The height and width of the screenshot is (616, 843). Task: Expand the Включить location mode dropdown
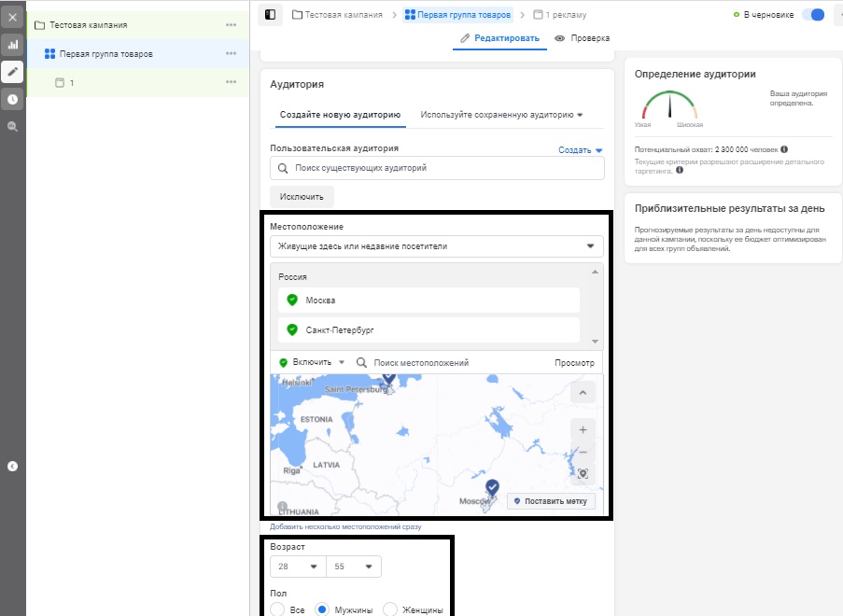tap(312, 362)
